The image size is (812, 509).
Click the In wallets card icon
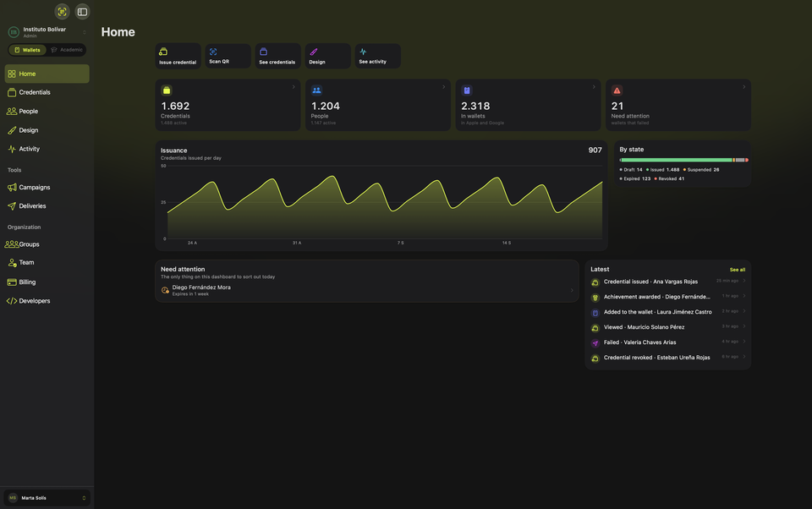click(467, 90)
